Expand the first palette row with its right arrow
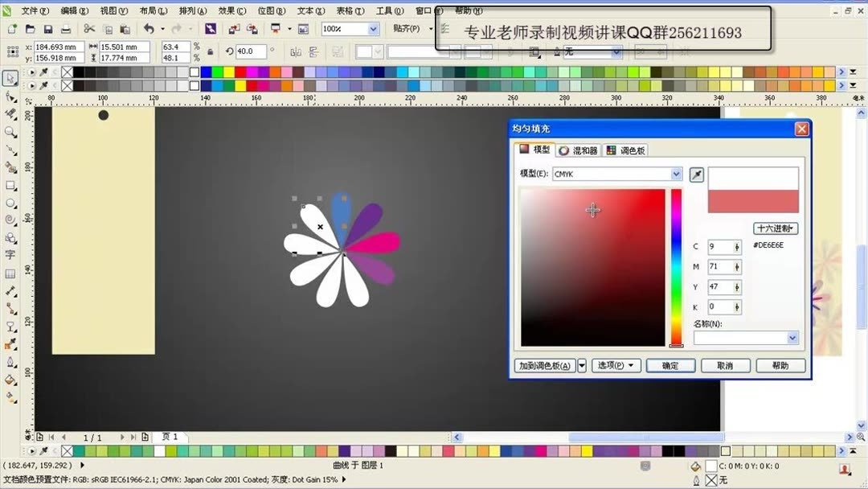Image resolution: width=868 pixels, height=489 pixels. 841,72
